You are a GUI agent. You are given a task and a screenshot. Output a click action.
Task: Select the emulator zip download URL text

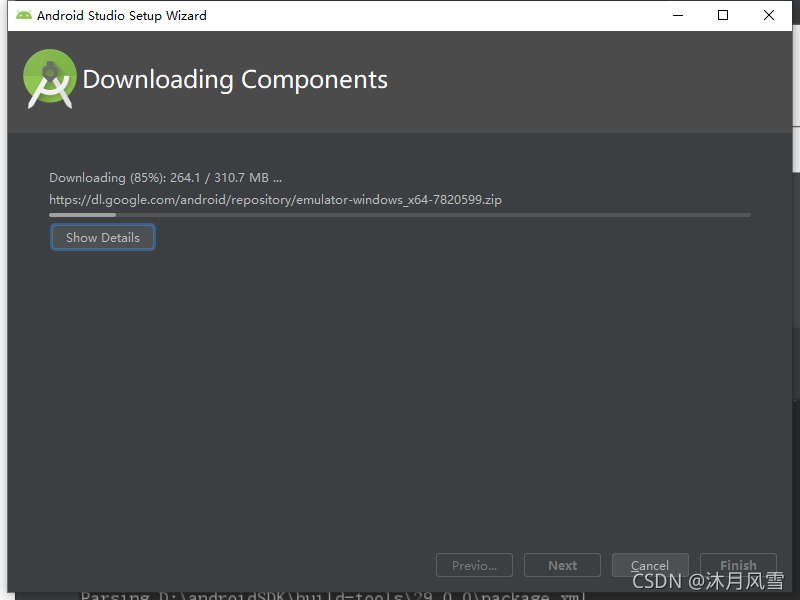(x=276, y=199)
